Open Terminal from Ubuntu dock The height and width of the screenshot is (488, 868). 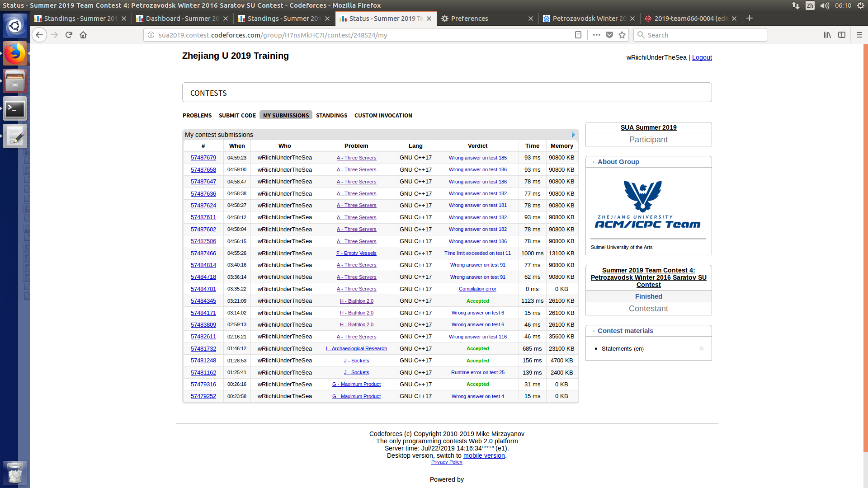15,109
